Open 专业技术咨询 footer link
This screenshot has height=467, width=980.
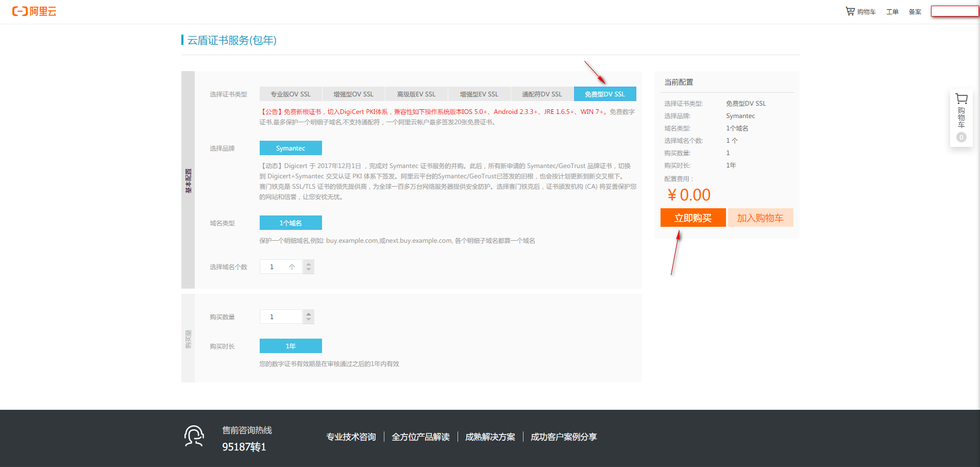351,437
